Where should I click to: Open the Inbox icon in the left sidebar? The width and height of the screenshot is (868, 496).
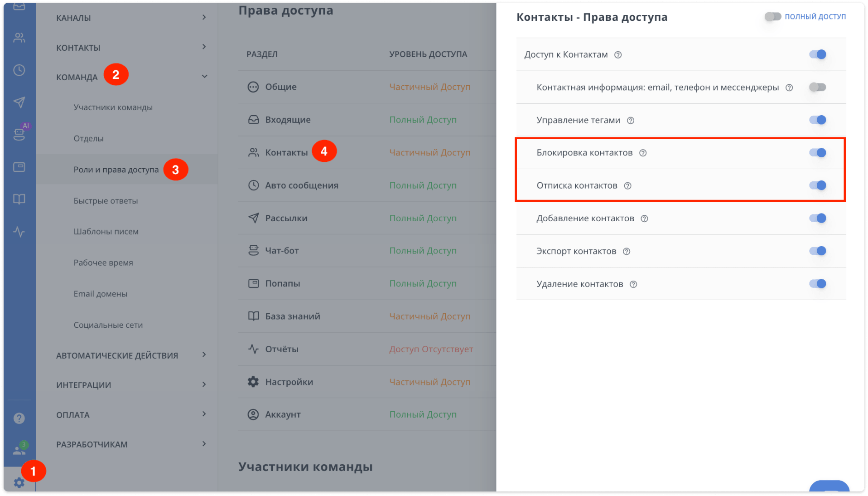pyautogui.click(x=19, y=6)
